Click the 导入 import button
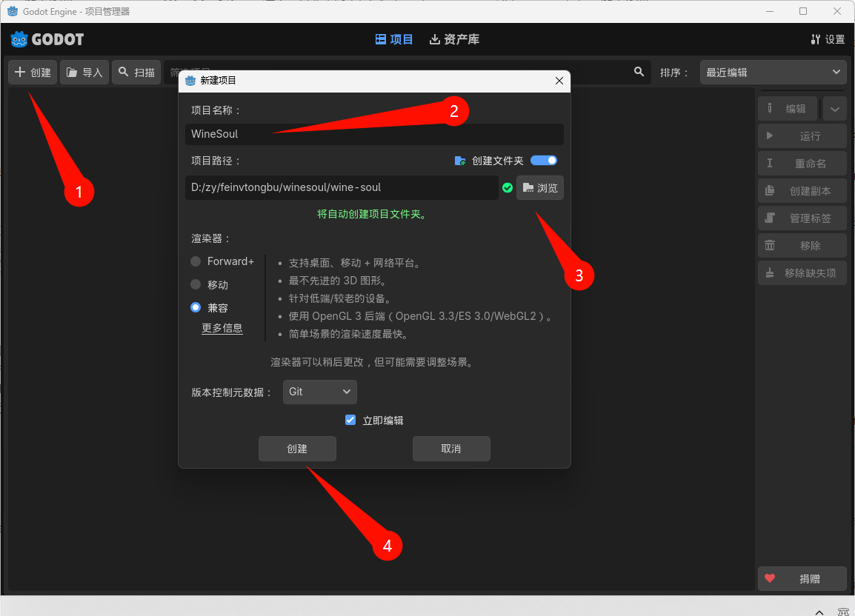The image size is (855, 616). 84,73
